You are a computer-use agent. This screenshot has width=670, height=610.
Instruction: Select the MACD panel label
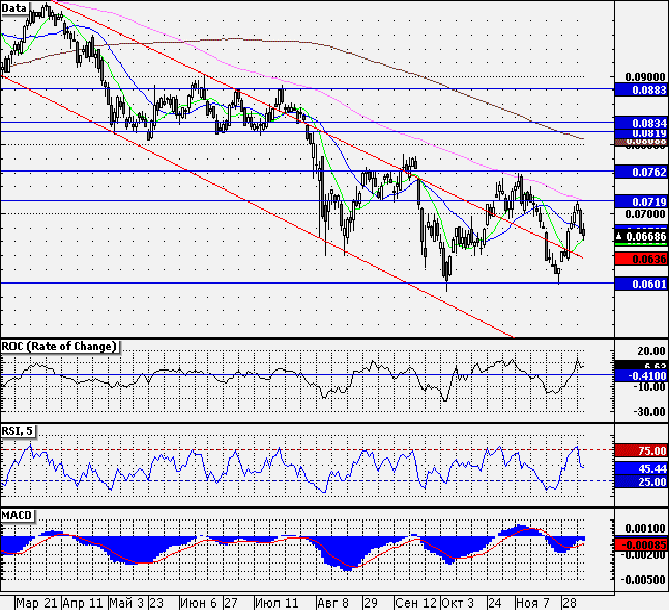(18, 516)
